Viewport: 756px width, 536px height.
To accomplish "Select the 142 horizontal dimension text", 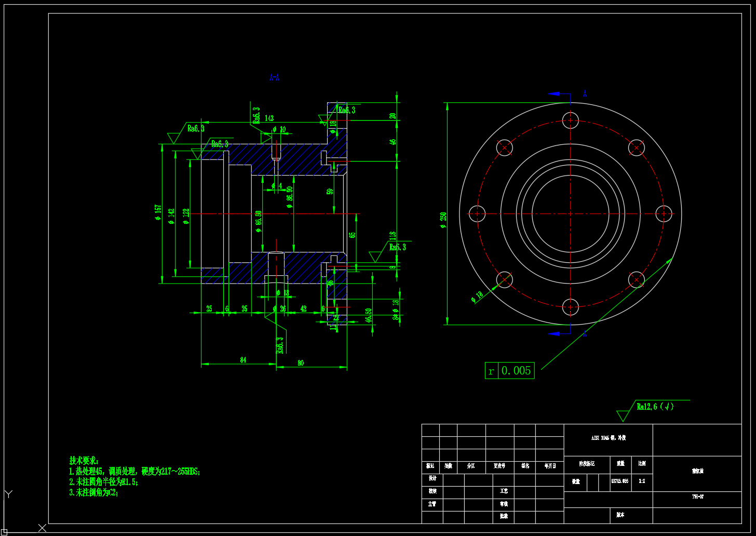I will point(269,118).
